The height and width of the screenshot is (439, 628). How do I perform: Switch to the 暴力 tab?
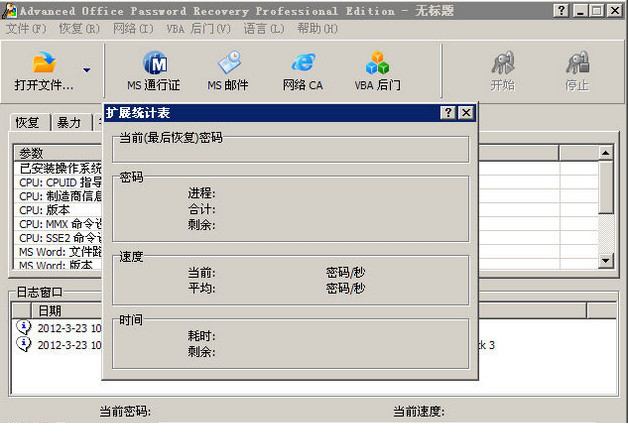pos(69,122)
